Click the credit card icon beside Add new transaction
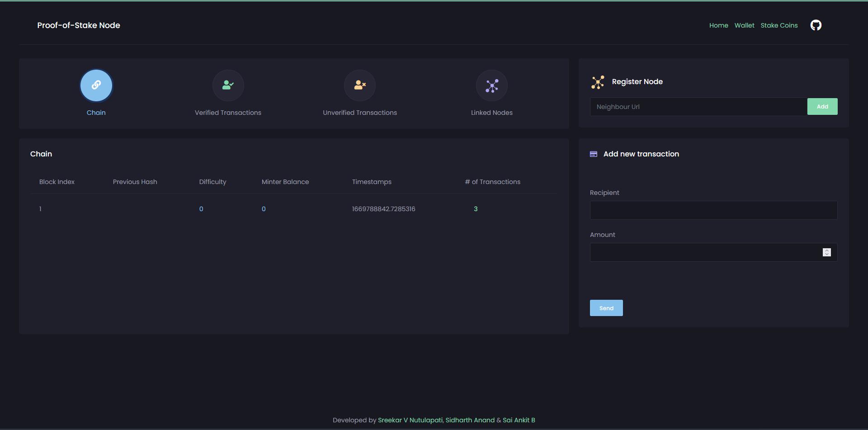This screenshot has height=430, width=868. (x=594, y=154)
